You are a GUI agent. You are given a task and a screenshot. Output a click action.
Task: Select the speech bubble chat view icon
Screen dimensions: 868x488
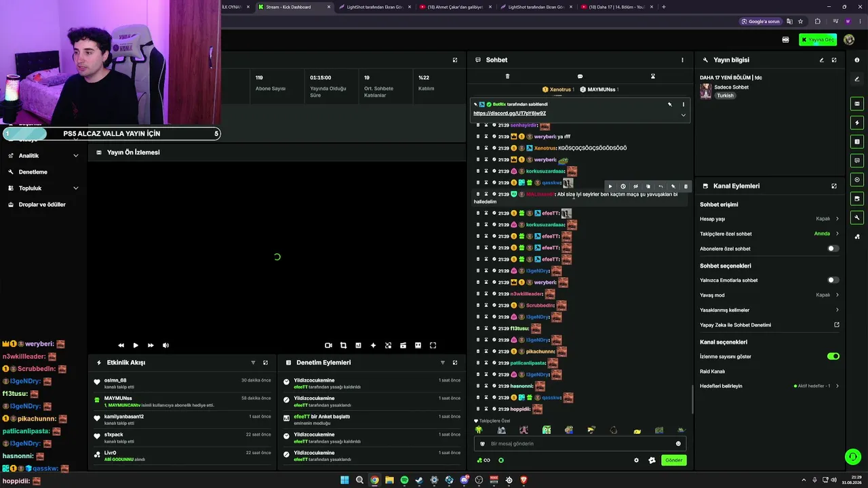[580, 76]
